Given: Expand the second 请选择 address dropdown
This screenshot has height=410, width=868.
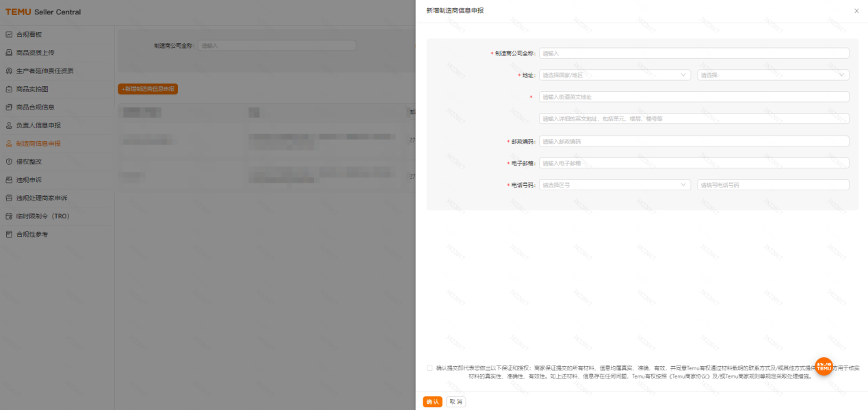Looking at the screenshot, I should pos(772,75).
